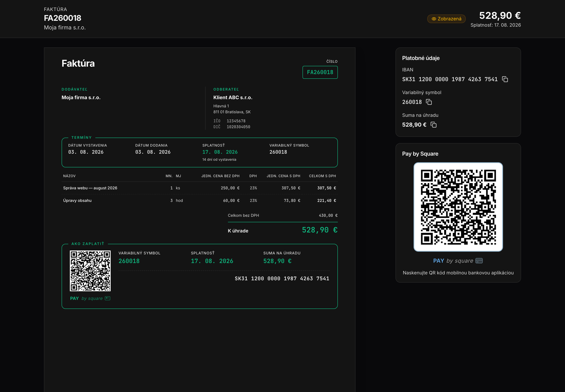Click the green 17. 08. 2026 date in Termíny

coord(220,152)
